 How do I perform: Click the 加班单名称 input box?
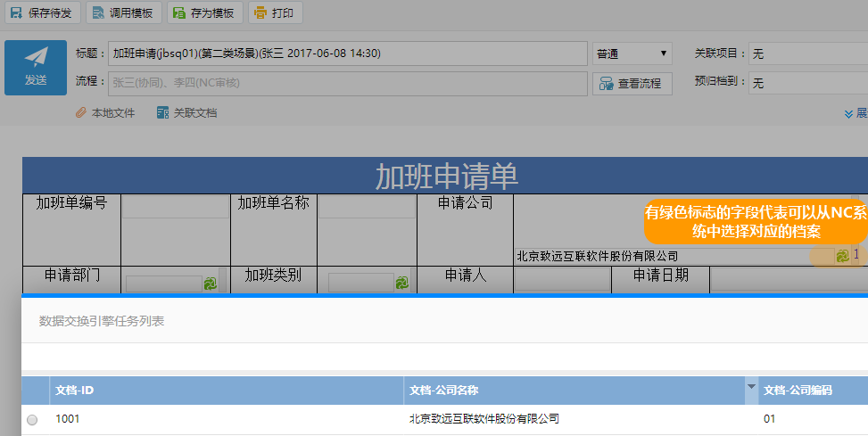tap(367, 206)
